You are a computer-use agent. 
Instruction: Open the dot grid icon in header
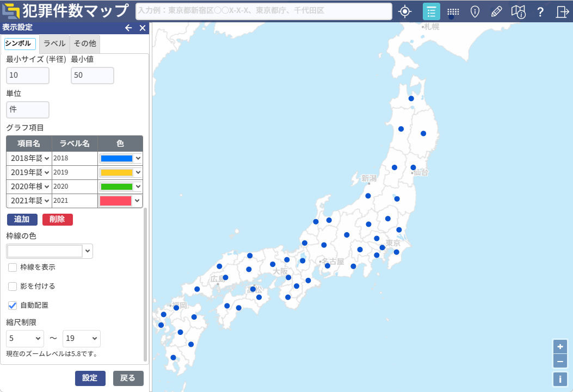pos(453,11)
